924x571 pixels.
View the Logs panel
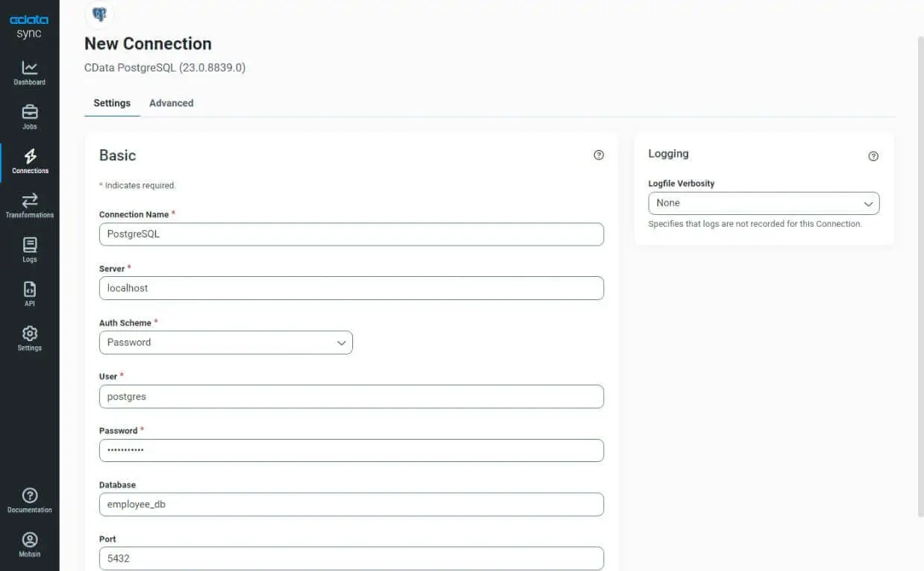[x=29, y=249]
